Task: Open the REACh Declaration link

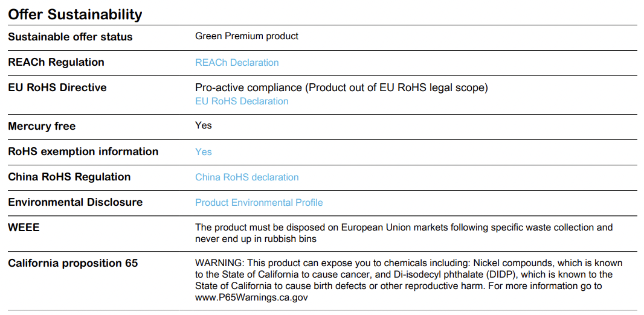Action: point(237,62)
